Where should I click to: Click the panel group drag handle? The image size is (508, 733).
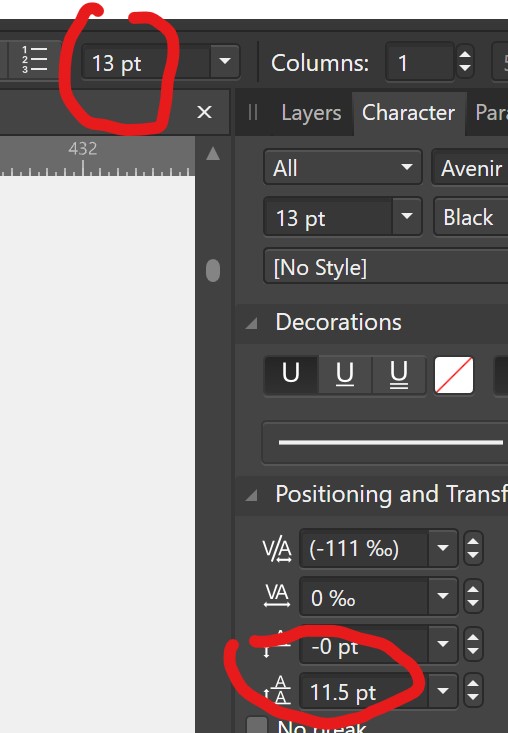click(253, 113)
